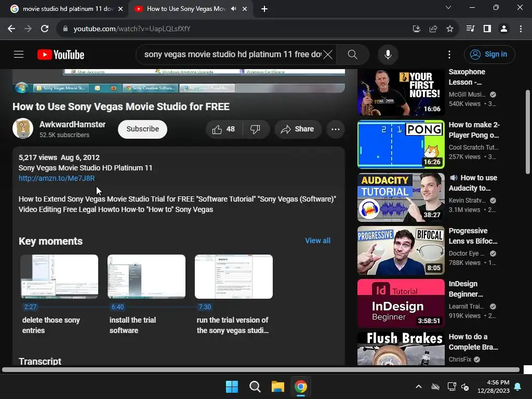
Task: Open the YouTube hamburger guide menu
Action: point(19,54)
